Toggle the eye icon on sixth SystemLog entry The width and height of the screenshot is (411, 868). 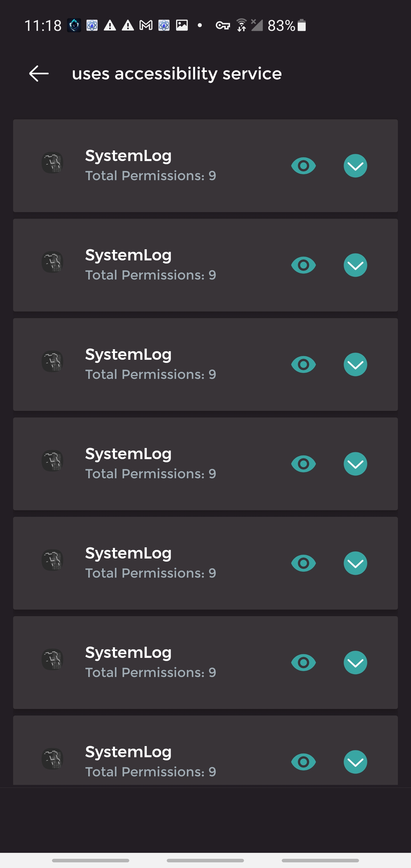(x=303, y=663)
